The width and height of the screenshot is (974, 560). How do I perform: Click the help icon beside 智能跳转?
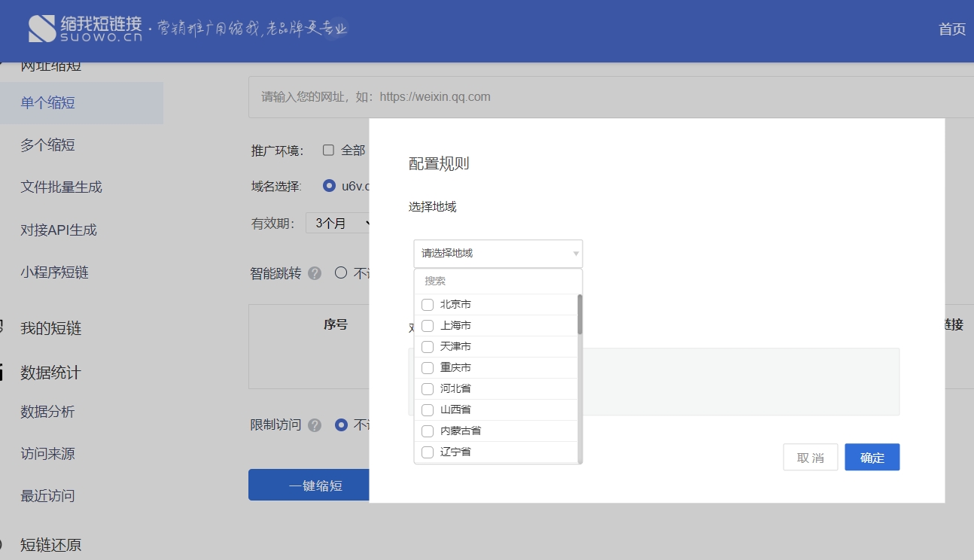pyautogui.click(x=315, y=273)
